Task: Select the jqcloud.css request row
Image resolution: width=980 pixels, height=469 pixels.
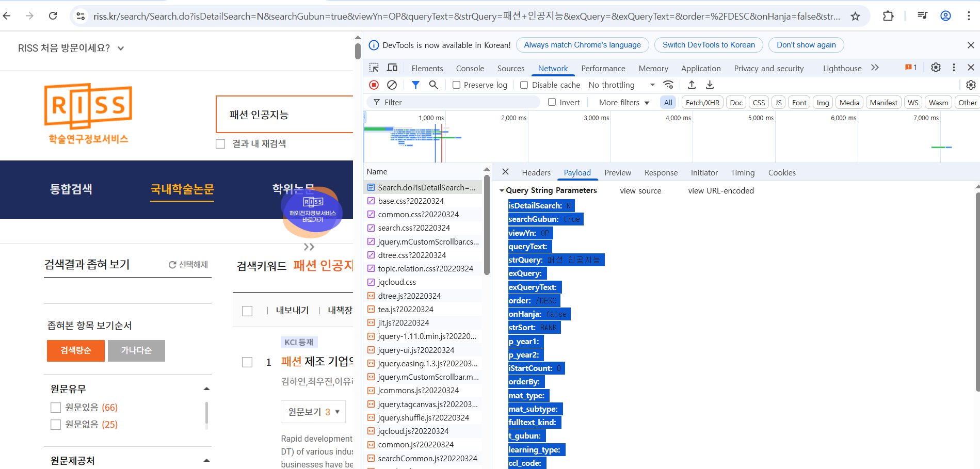Action: (423, 282)
